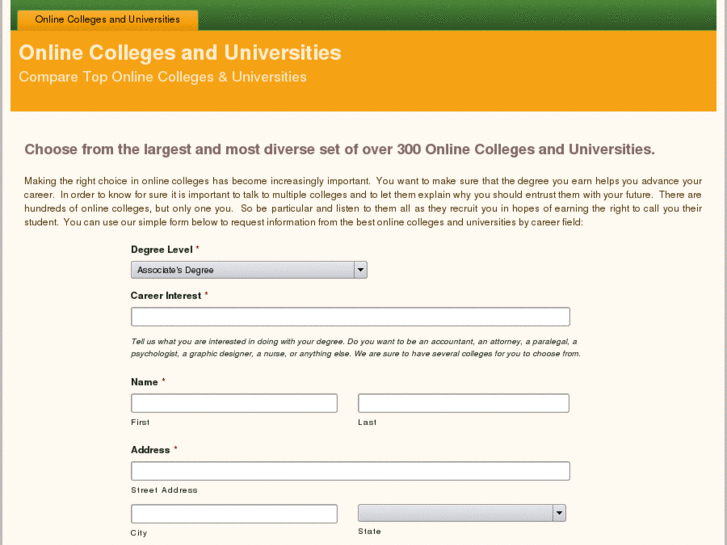Click the City input field
Viewport: 727px width, 545px height.
coord(234,514)
